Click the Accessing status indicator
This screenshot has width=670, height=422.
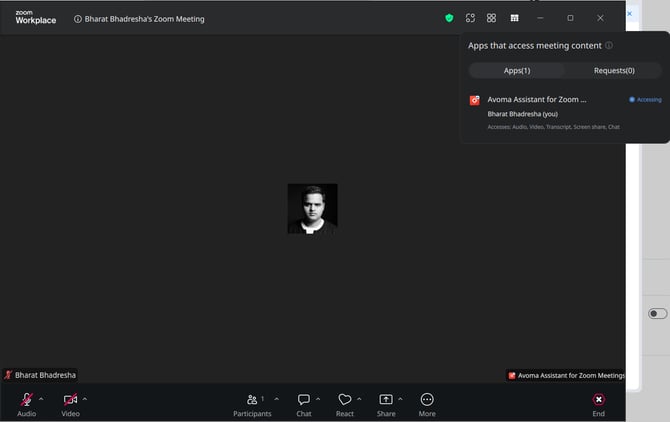(x=645, y=100)
